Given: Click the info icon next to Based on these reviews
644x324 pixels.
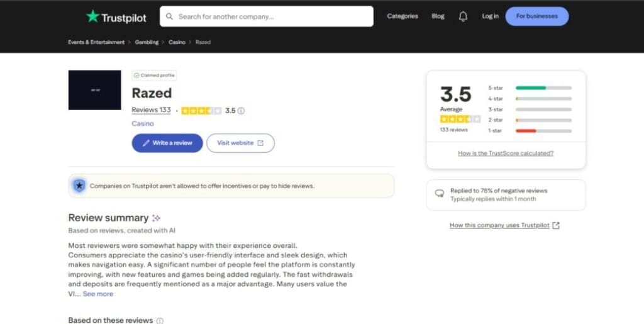Looking at the screenshot, I should [x=160, y=320].
